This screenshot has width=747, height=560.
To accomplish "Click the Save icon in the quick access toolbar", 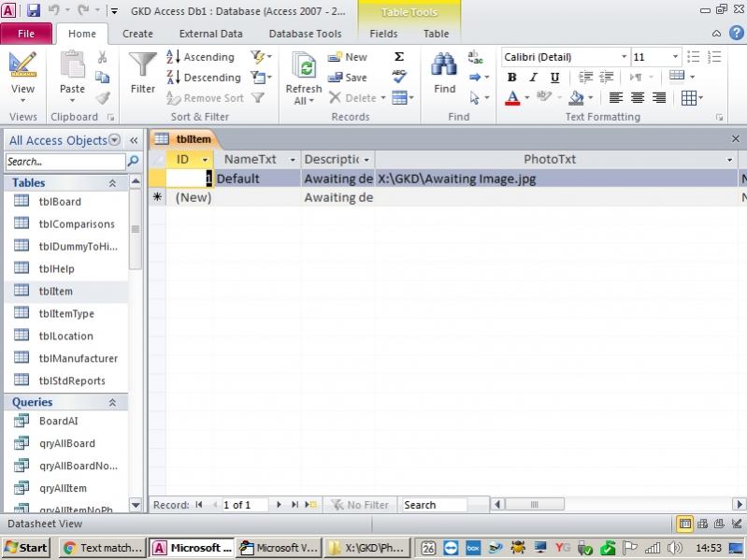I will [x=34, y=10].
